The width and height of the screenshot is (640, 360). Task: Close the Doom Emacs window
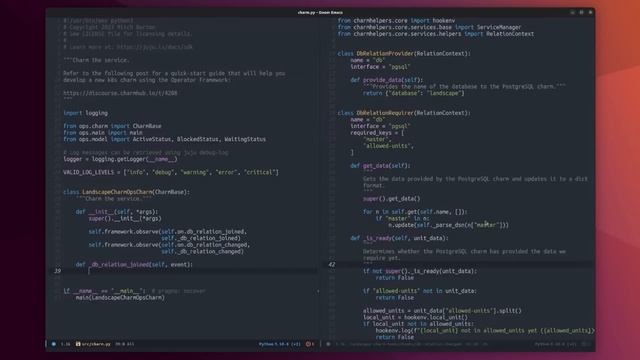(x=590, y=12)
